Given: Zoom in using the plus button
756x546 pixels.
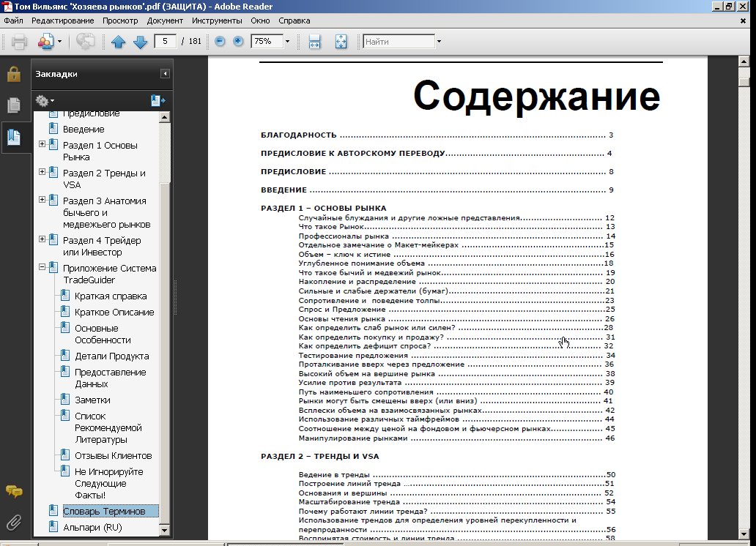Looking at the screenshot, I should [x=238, y=42].
